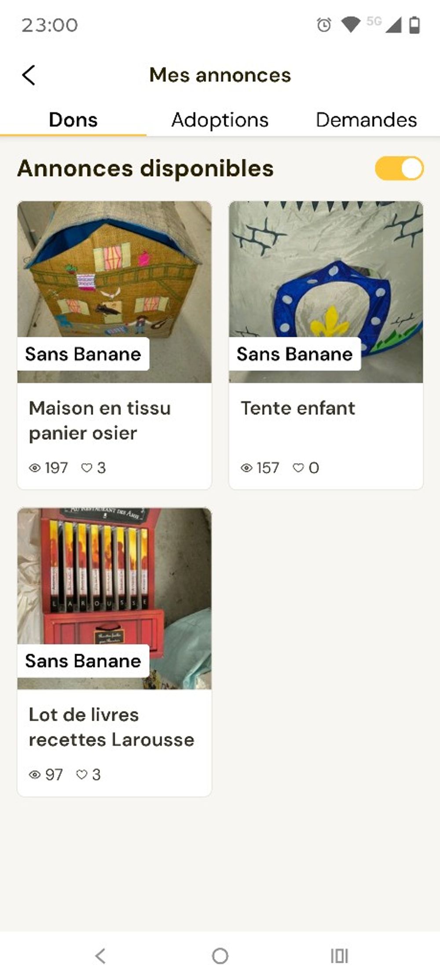
Task: Tap the Larousse recipe books photo
Action: (x=114, y=599)
